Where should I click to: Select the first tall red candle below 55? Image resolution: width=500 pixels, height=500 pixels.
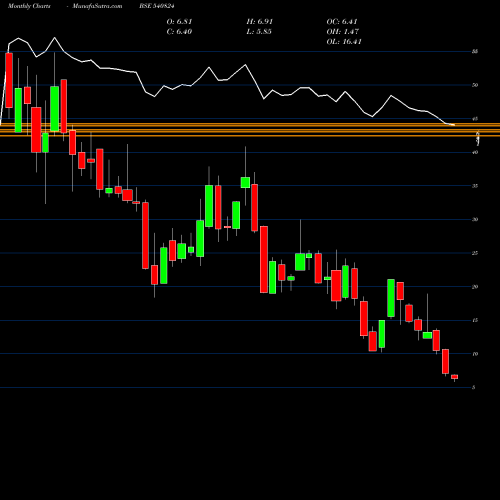9,80
